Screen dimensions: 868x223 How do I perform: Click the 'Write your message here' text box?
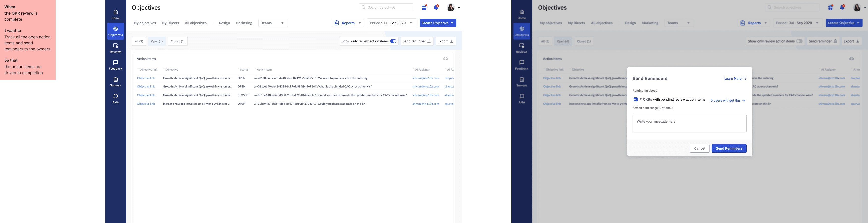coord(689,123)
